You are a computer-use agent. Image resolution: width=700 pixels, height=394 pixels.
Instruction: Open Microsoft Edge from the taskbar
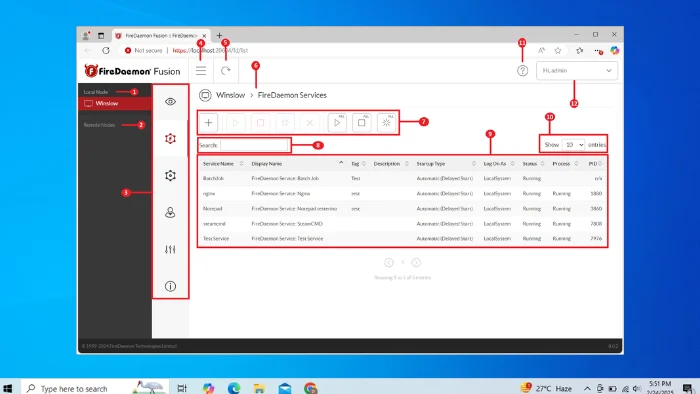point(234,388)
